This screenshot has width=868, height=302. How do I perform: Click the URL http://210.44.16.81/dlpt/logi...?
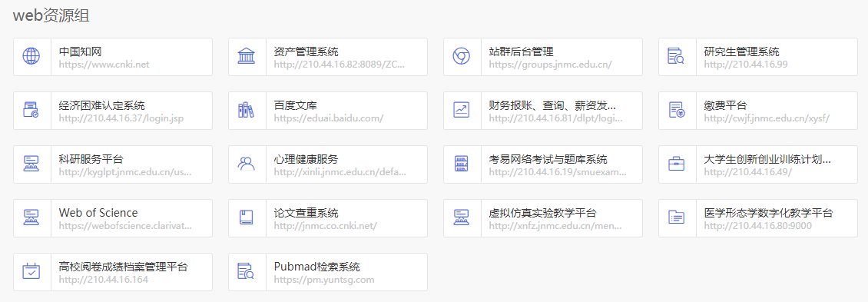tap(555, 118)
